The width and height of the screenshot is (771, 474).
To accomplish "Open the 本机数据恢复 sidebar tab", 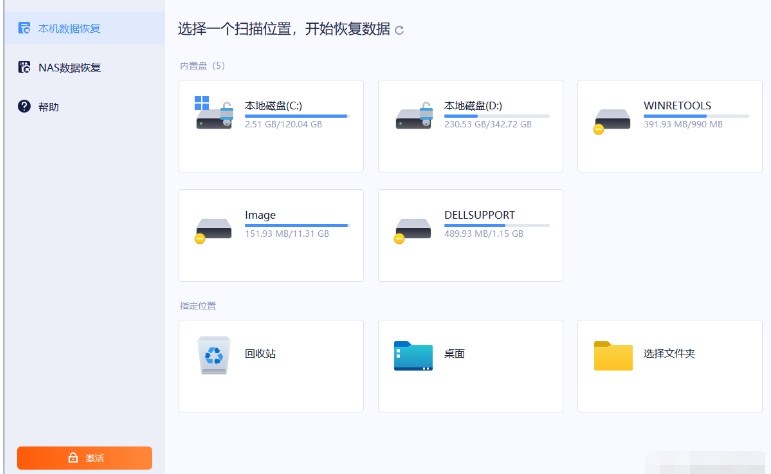I will [x=69, y=28].
